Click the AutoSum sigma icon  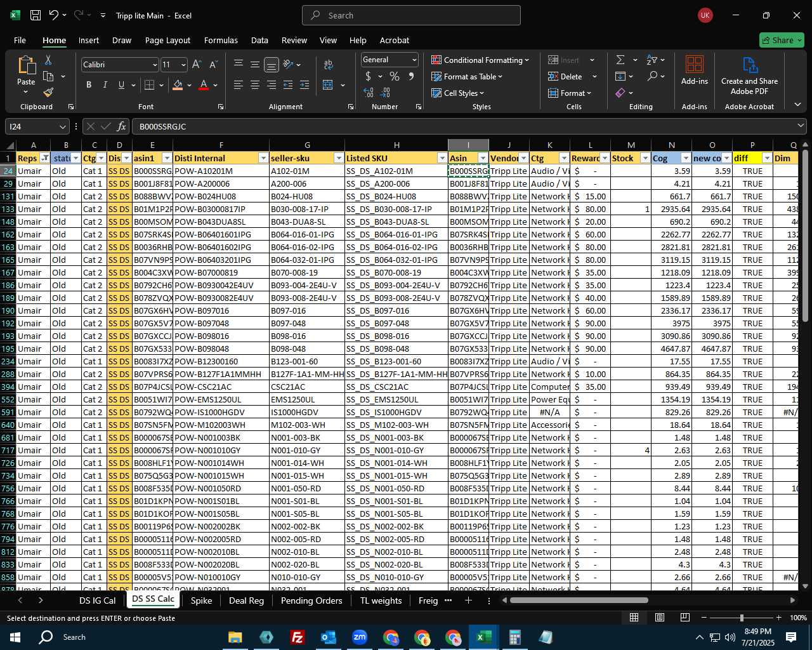click(620, 60)
